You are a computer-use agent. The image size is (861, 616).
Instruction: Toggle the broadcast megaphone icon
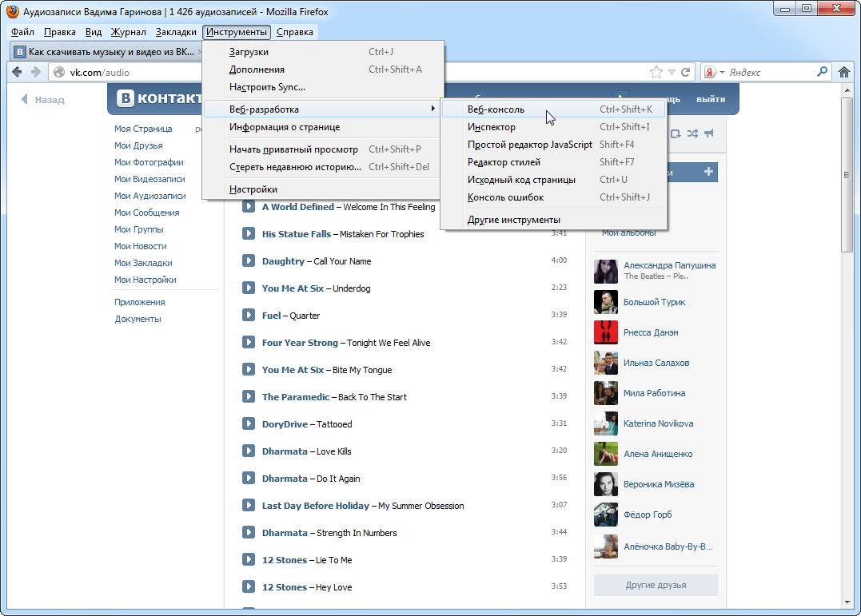tap(709, 133)
